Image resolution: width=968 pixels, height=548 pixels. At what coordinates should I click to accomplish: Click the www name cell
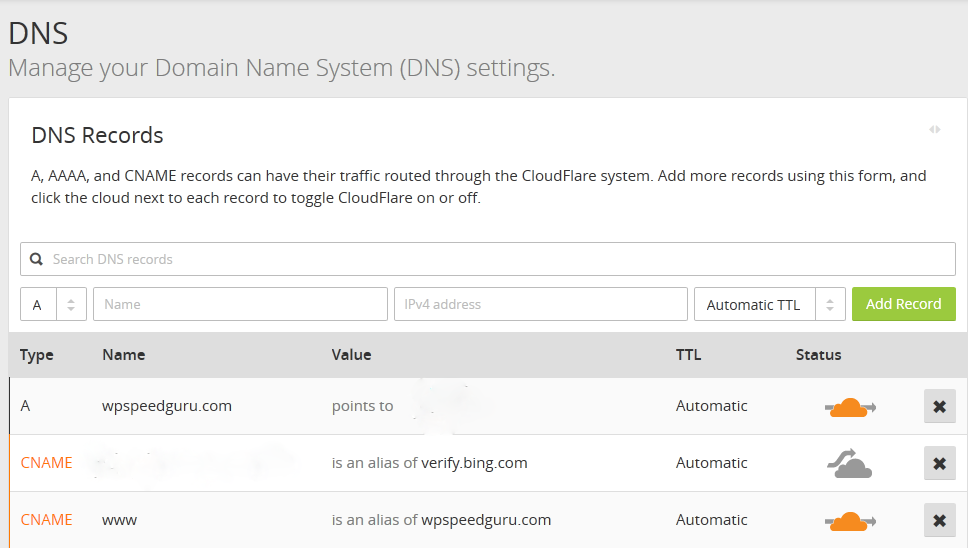[119, 520]
